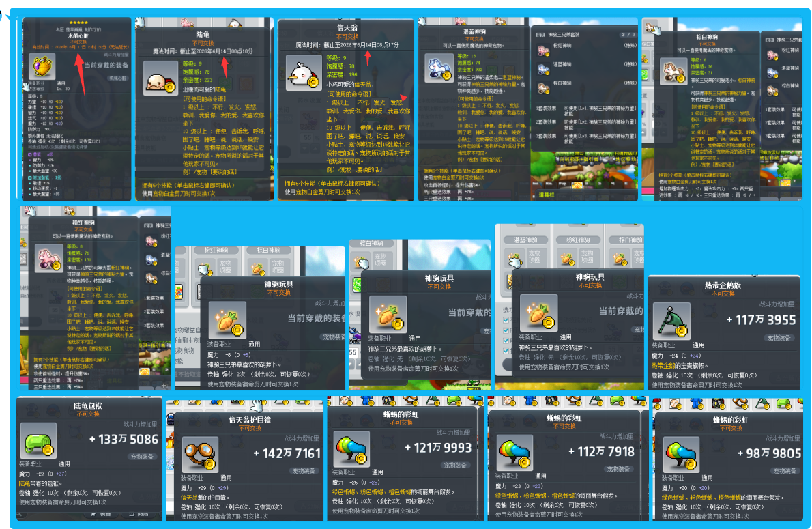Image resolution: width=812 pixels, height=529 pixels.
Task: Click the 水晶心脏 heart item icon
Action: pyautogui.click(x=42, y=66)
